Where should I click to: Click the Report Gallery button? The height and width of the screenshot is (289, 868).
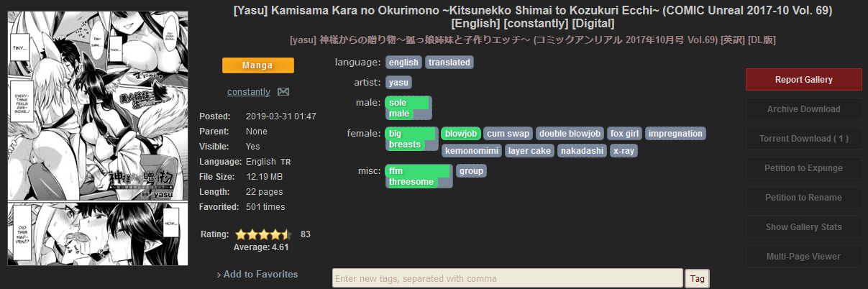[803, 80]
